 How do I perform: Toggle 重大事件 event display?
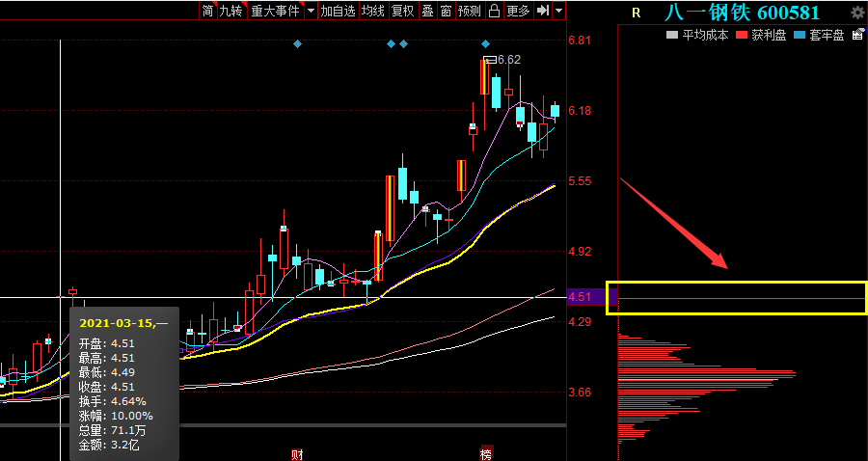275,11
